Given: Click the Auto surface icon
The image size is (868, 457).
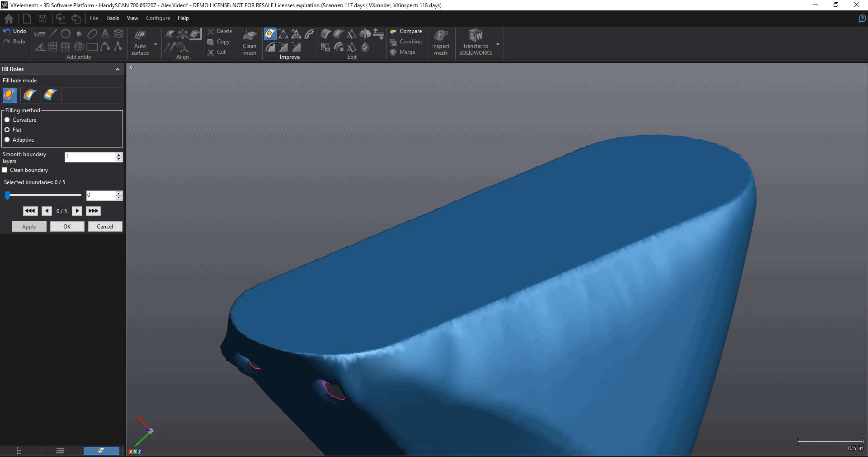Looking at the screenshot, I should coord(140,36).
